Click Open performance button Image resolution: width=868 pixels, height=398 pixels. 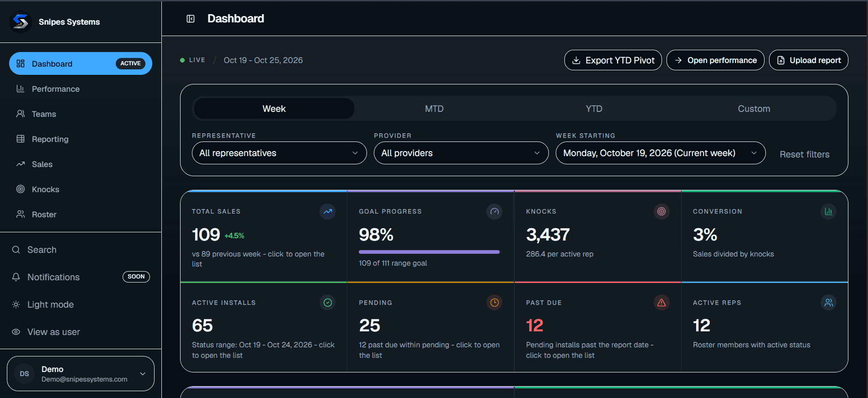(715, 60)
